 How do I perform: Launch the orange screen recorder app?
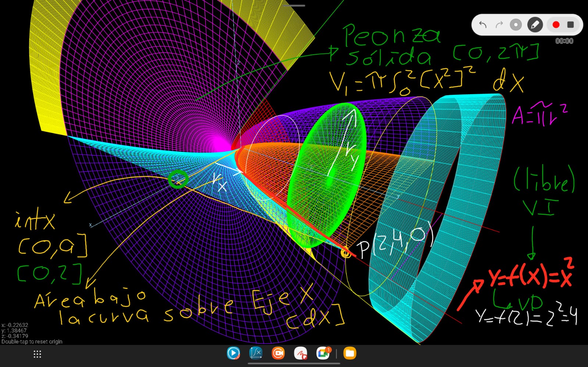(278, 353)
